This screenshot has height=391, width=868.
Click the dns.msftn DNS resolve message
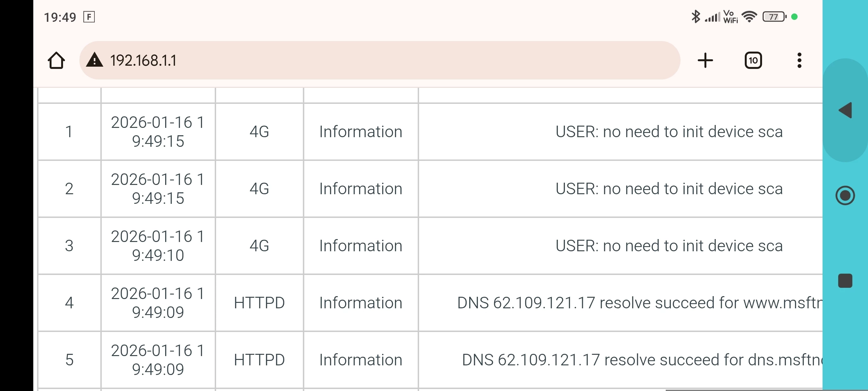(642, 360)
